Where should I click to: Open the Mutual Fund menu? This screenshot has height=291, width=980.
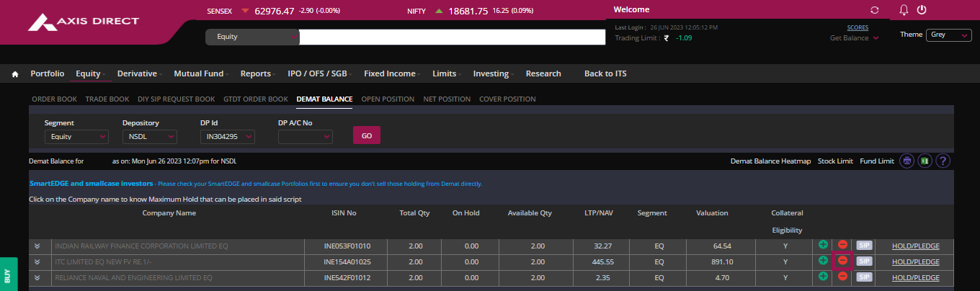click(200, 73)
